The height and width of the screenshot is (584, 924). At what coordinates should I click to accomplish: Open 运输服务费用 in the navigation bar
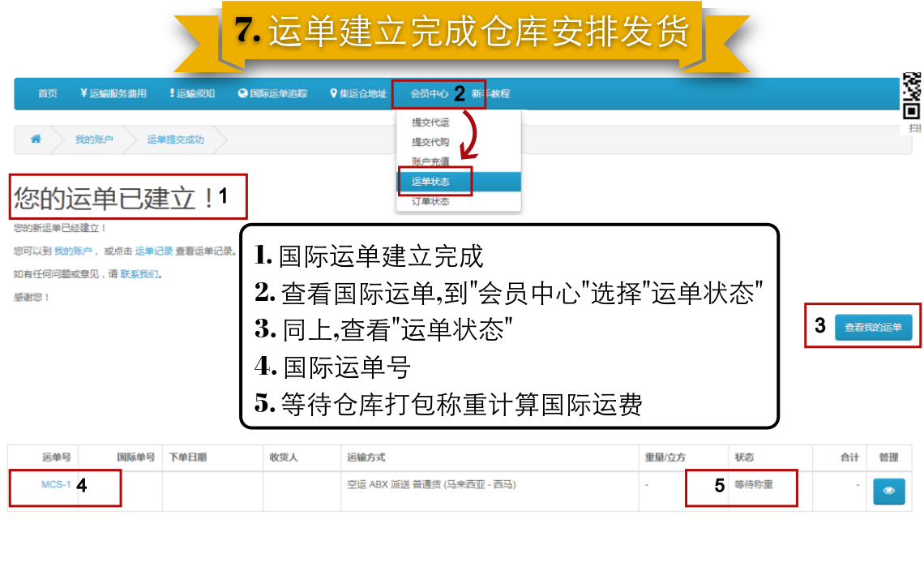(x=113, y=94)
